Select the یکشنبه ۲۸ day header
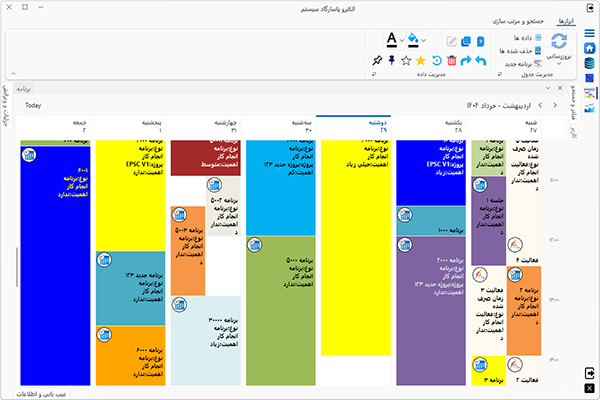Screen dimensions: 600x400 coord(429,126)
